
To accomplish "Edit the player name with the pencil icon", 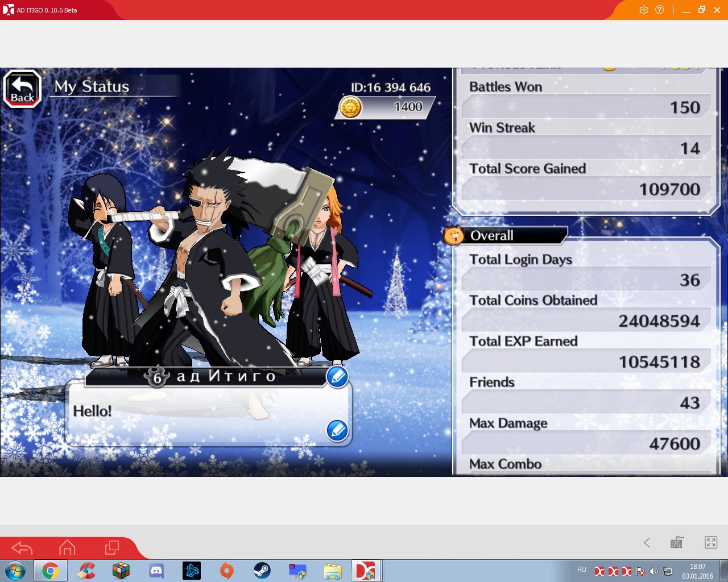I will click(337, 376).
